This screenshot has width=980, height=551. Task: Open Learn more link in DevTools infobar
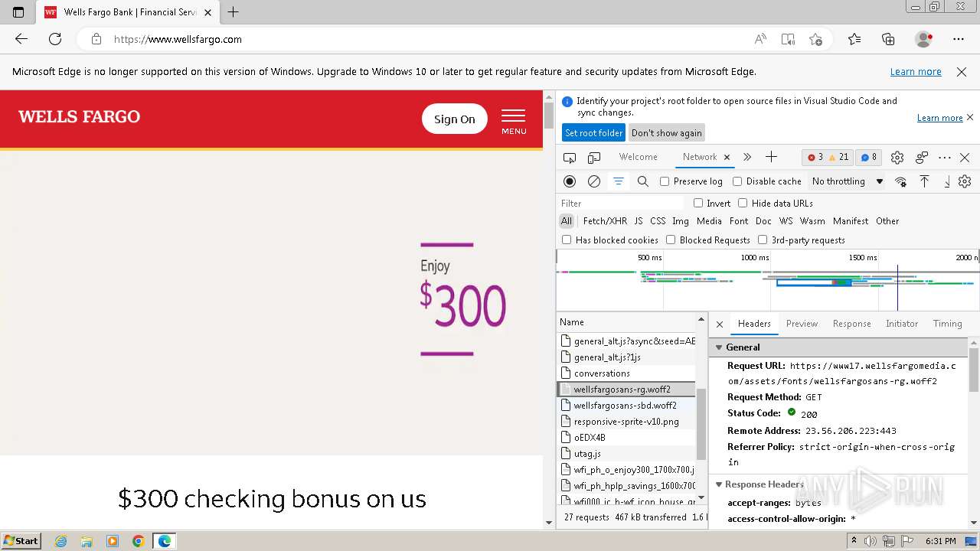point(939,118)
